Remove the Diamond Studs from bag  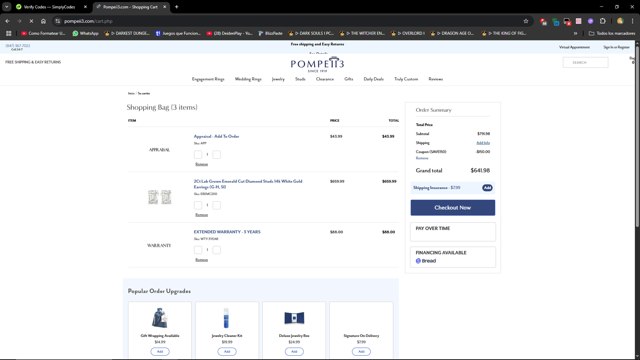point(202,215)
